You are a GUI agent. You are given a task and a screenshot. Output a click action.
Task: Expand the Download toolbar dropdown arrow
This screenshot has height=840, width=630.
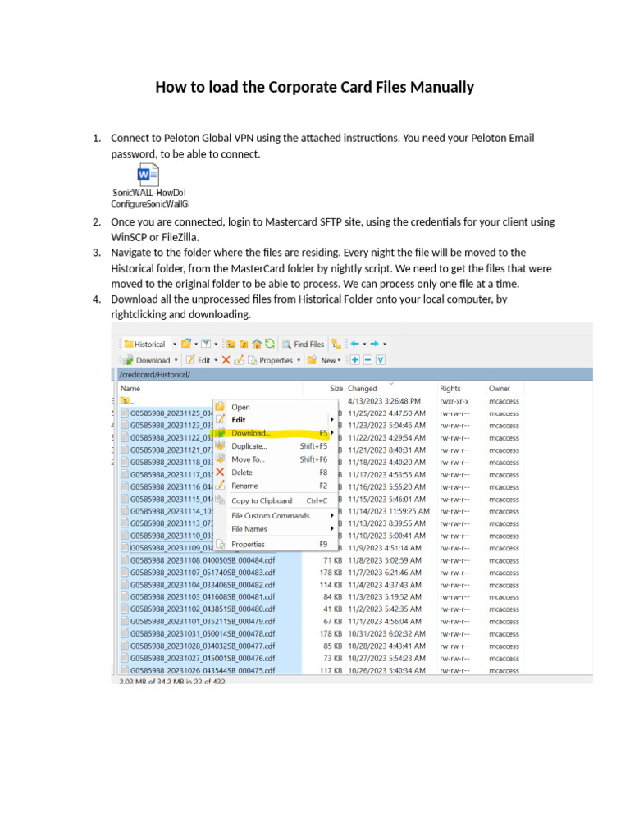[176, 360]
